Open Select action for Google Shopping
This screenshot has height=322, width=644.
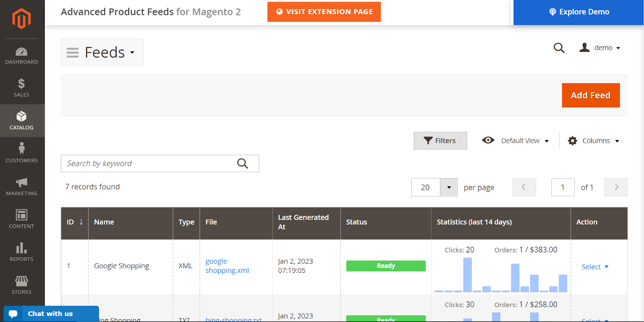[x=595, y=267]
